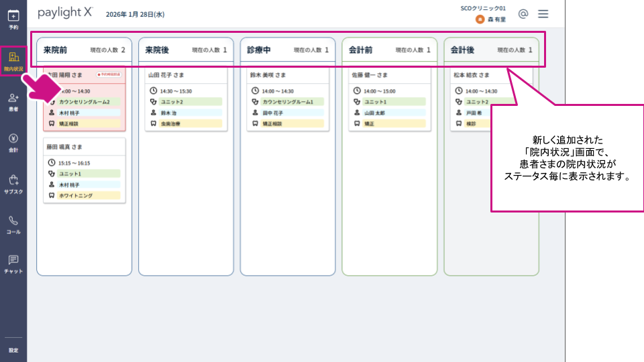Click the 来院後 column header

coord(186,50)
